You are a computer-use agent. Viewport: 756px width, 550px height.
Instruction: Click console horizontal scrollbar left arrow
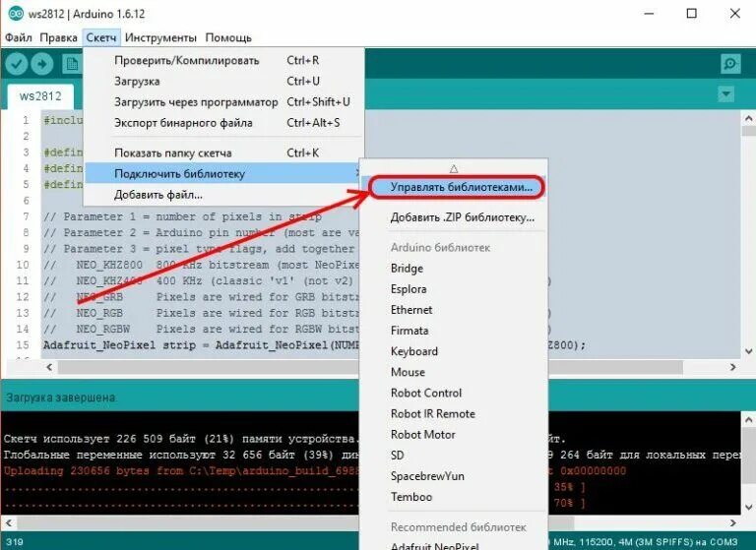[x=9, y=522]
